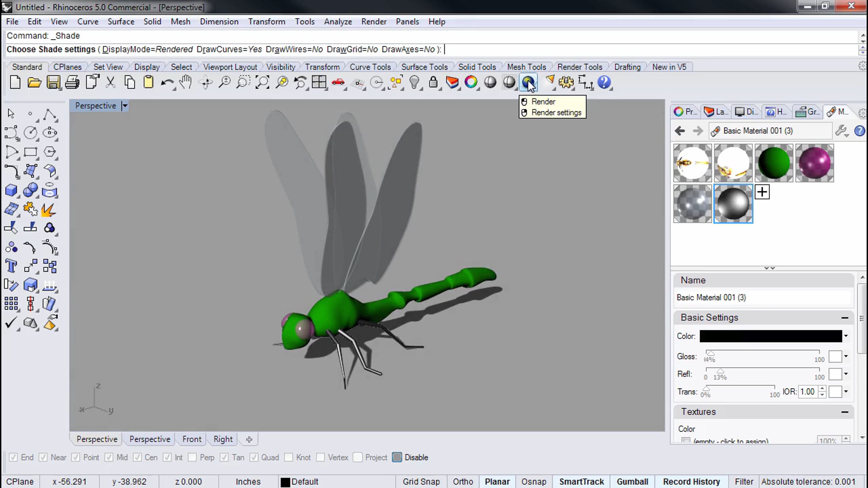This screenshot has height=488, width=868.
Task: Select the Text tool in left toolbar
Action: (11, 266)
